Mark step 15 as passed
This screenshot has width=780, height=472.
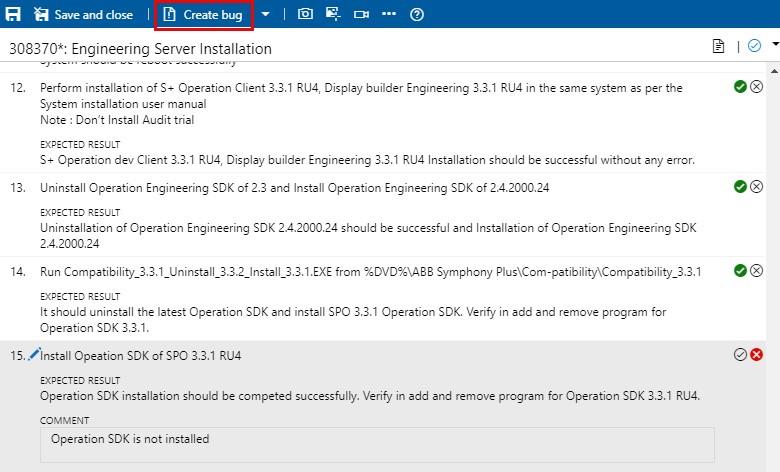[x=740, y=355]
